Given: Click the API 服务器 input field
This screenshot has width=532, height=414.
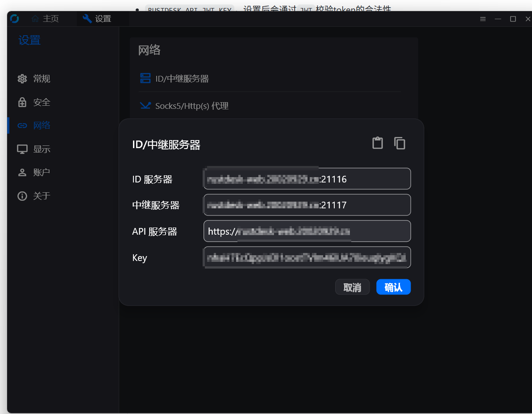Looking at the screenshot, I should click(307, 231).
